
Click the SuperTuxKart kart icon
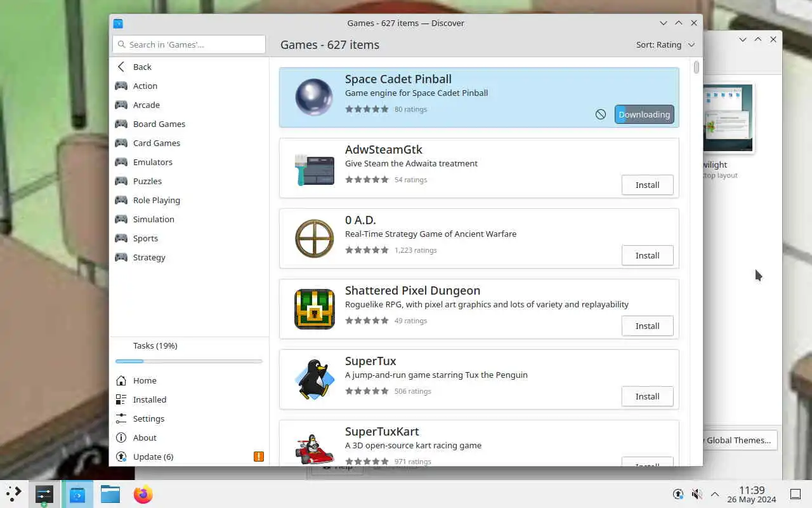pyautogui.click(x=314, y=448)
